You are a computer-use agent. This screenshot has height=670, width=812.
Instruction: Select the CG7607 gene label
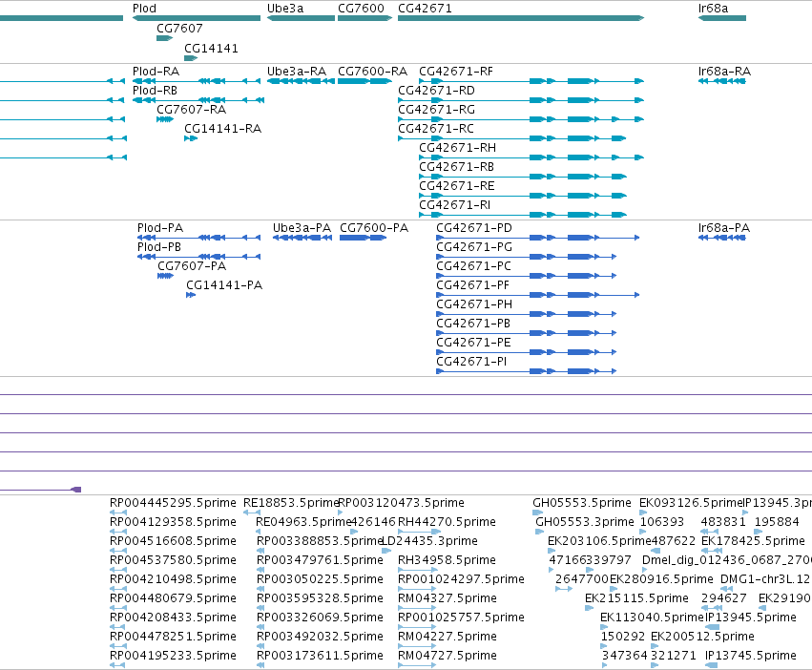179,28
